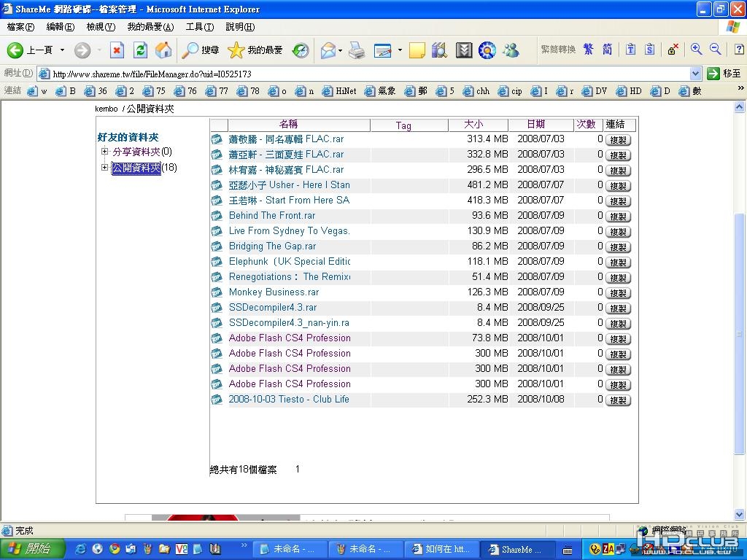Click inside the address bar URL field

[x=365, y=74]
